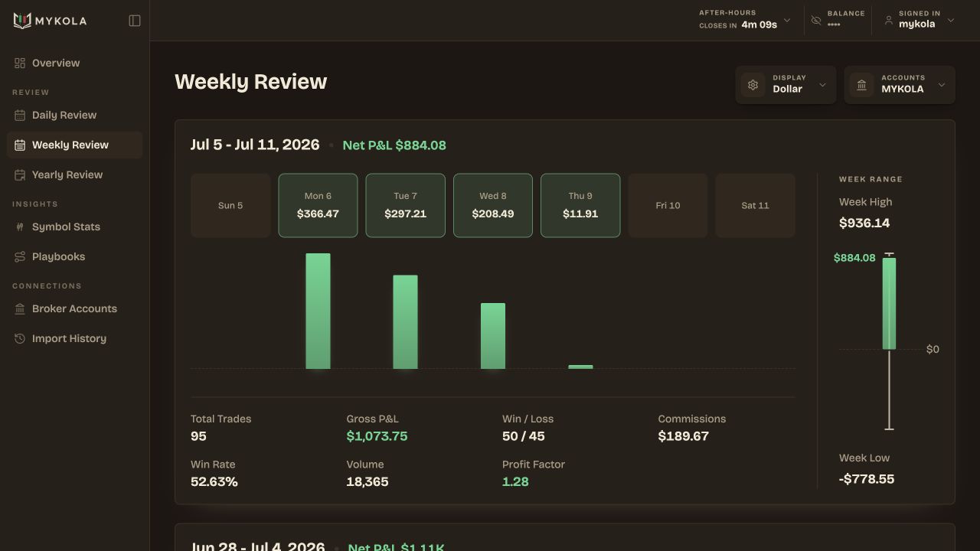Collapse the sidebar with panel icon
This screenshot has width=980, height=551.
pyautogui.click(x=135, y=21)
